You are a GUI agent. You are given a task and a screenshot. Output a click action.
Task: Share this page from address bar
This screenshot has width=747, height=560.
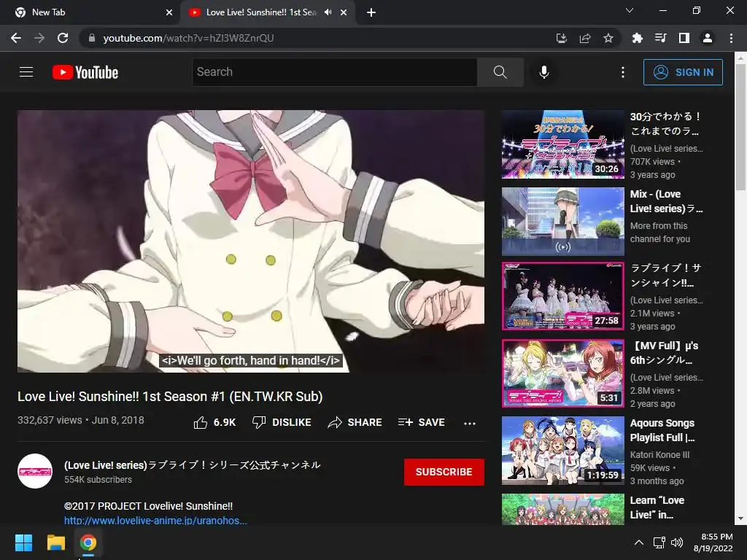(x=585, y=38)
